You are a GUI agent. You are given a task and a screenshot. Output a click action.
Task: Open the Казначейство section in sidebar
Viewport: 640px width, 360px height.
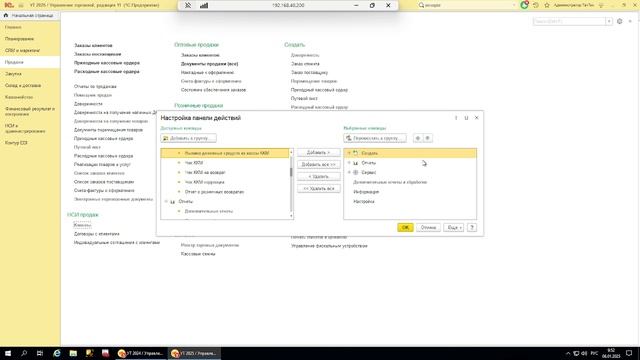(x=19, y=97)
